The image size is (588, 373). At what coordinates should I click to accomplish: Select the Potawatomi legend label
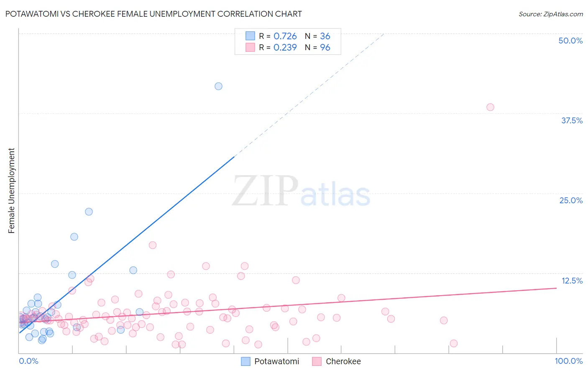(x=277, y=361)
